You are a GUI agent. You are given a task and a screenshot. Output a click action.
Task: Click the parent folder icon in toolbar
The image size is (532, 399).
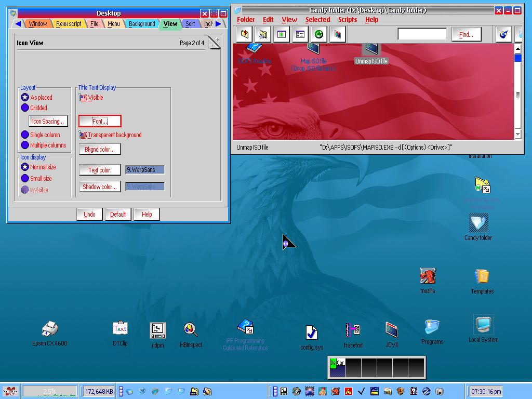(245, 35)
